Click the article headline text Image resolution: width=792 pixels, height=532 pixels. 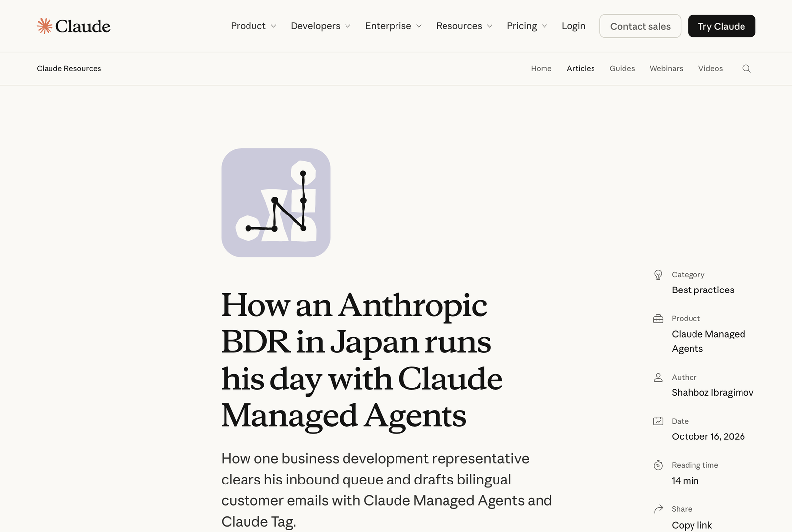[x=362, y=360]
